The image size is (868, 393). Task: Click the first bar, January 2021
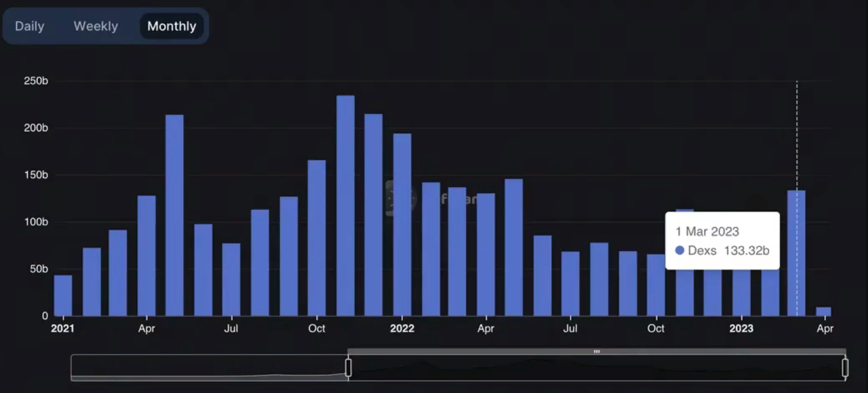63,295
